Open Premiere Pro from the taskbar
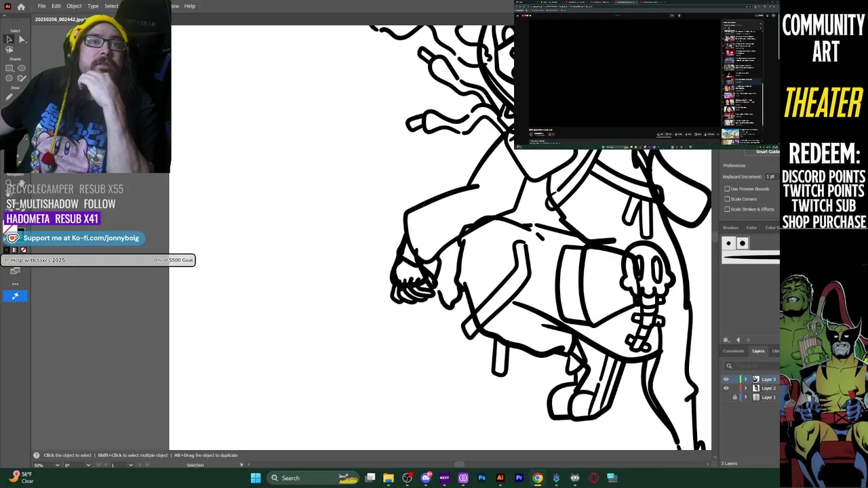868x488 pixels. pos(519,478)
